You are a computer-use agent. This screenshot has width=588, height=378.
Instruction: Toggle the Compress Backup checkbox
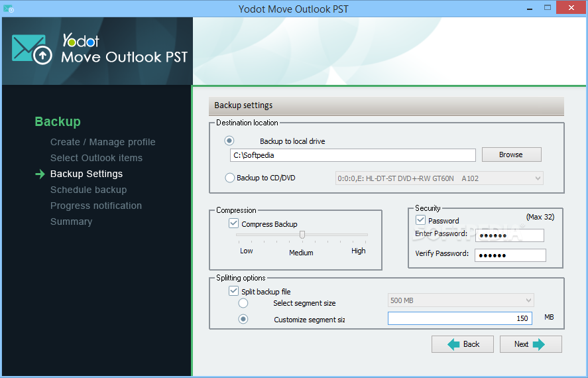233,223
